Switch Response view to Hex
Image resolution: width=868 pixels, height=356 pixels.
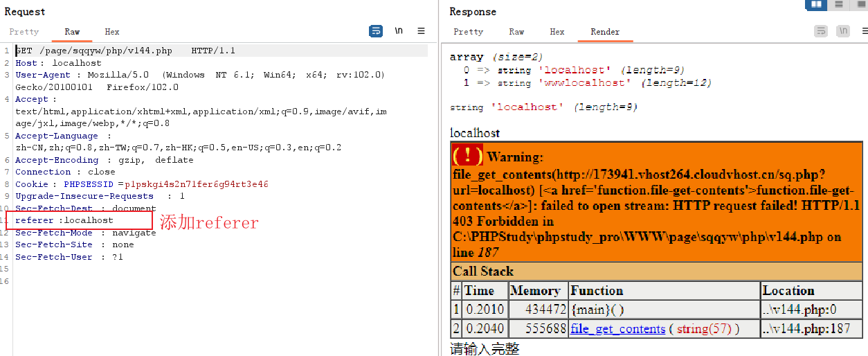point(557,32)
